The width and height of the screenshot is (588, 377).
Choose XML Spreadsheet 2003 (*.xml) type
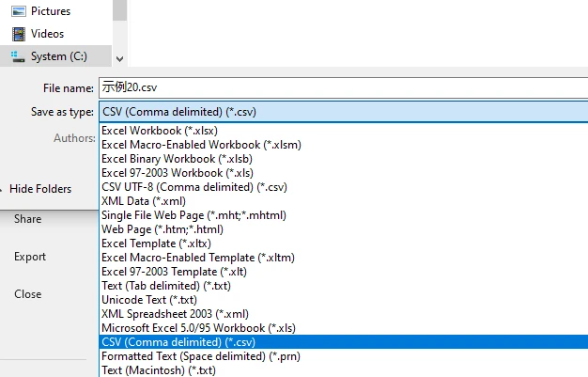point(344,314)
